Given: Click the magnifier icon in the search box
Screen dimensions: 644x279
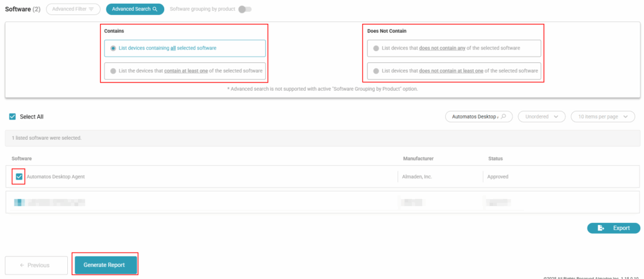Looking at the screenshot, I should (x=504, y=117).
